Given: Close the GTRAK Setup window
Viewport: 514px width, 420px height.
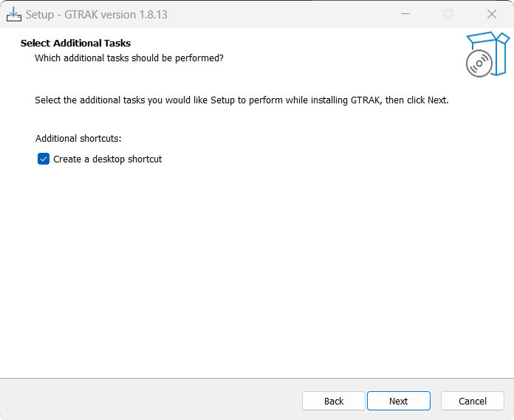Looking at the screenshot, I should 491,14.
